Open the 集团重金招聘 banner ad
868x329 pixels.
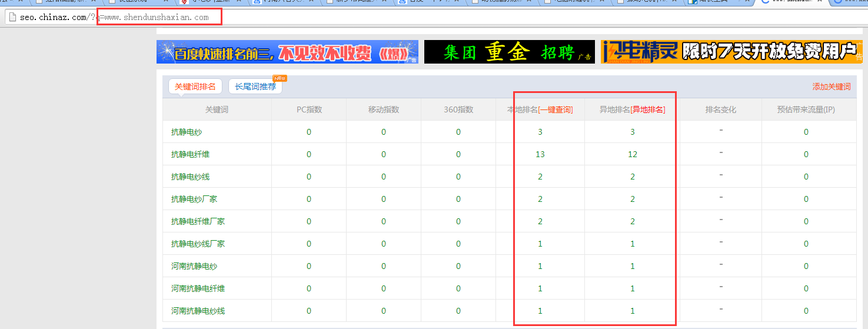[x=510, y=52]
